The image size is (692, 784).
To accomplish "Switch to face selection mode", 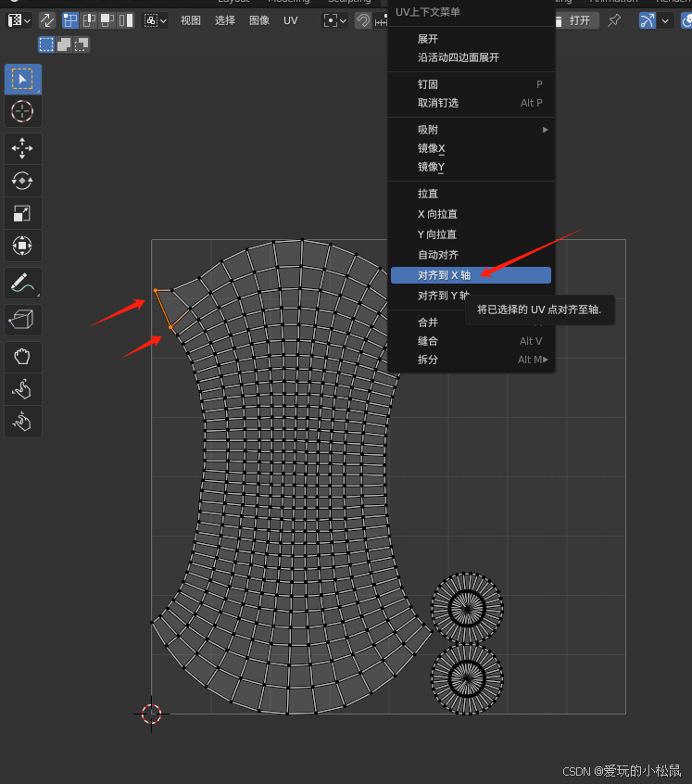I will pos(107,20).
